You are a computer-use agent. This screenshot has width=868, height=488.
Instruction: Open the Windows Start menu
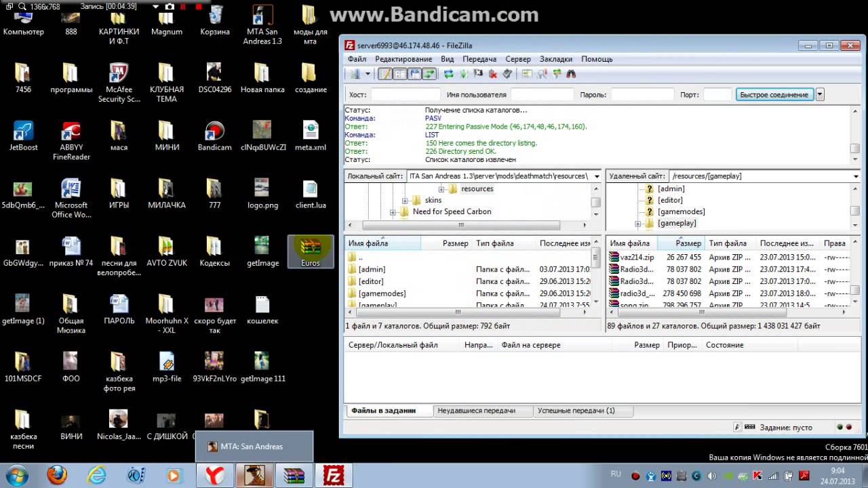tap(16, 475)
